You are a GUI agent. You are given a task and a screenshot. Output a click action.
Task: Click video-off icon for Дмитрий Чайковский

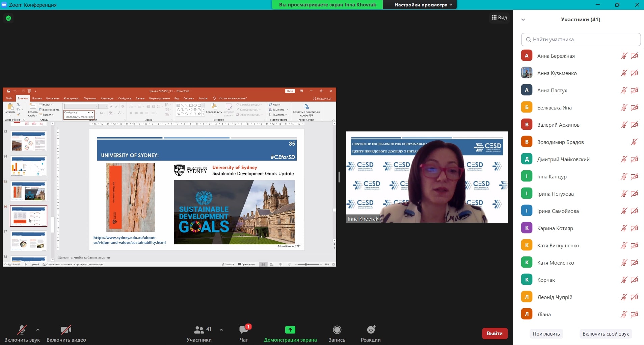pyautogui.click(x=634, y=159)
